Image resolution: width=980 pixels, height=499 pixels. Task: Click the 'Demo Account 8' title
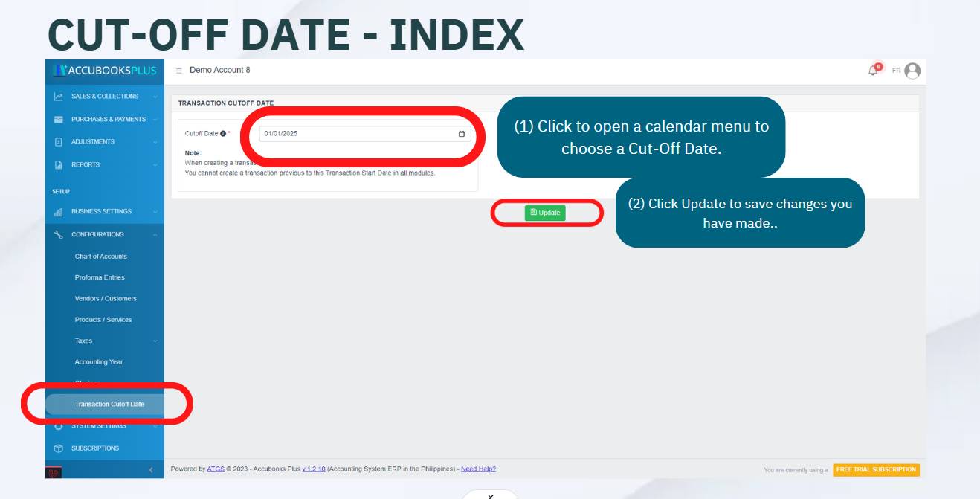point(220,71)
